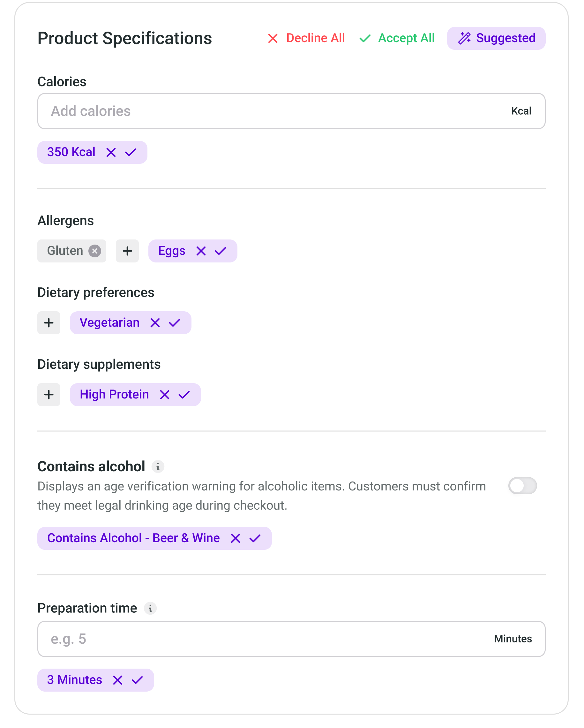Screen dimensions: 584x728
Task: Add a new allergen with plus button
Action: (127, 251)
